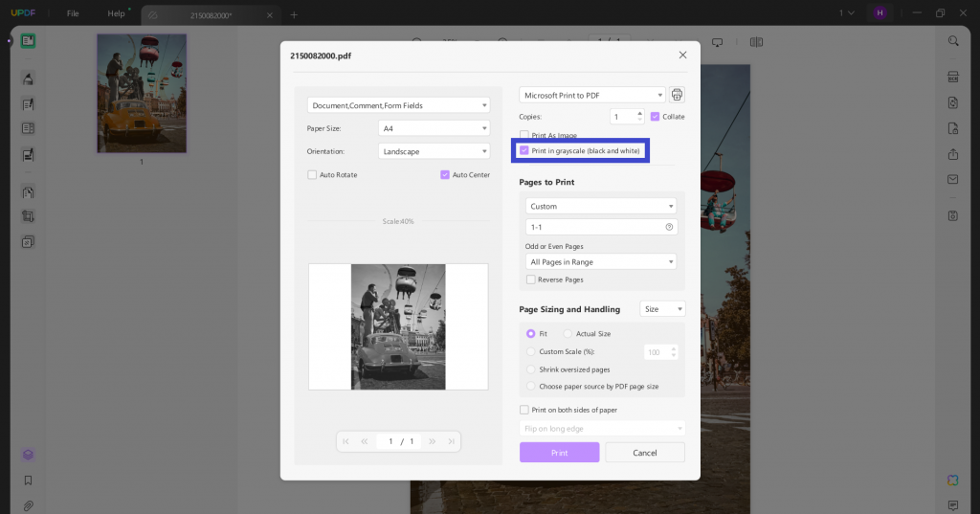Open the Microsoft Print to PDF printer dropdown

tap(591, 95)
